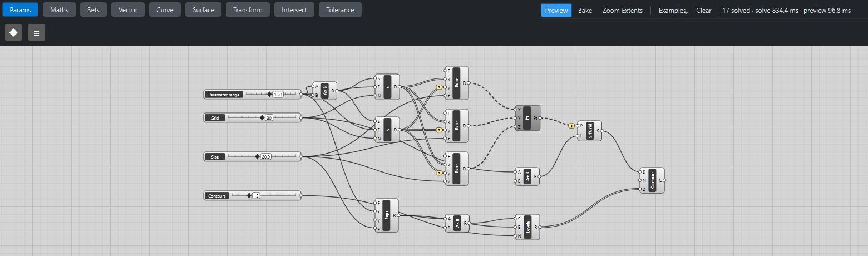Viewport: 868px width, 256px height.
Task: Click the Size slider label
Action: 214,157
